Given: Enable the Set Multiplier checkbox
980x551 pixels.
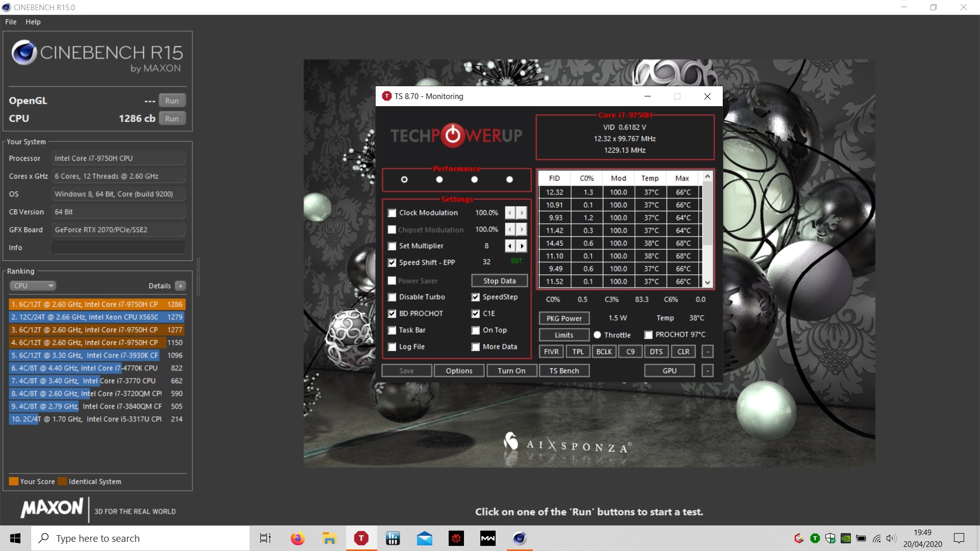Looking at the screenshot, I should 392,246.
